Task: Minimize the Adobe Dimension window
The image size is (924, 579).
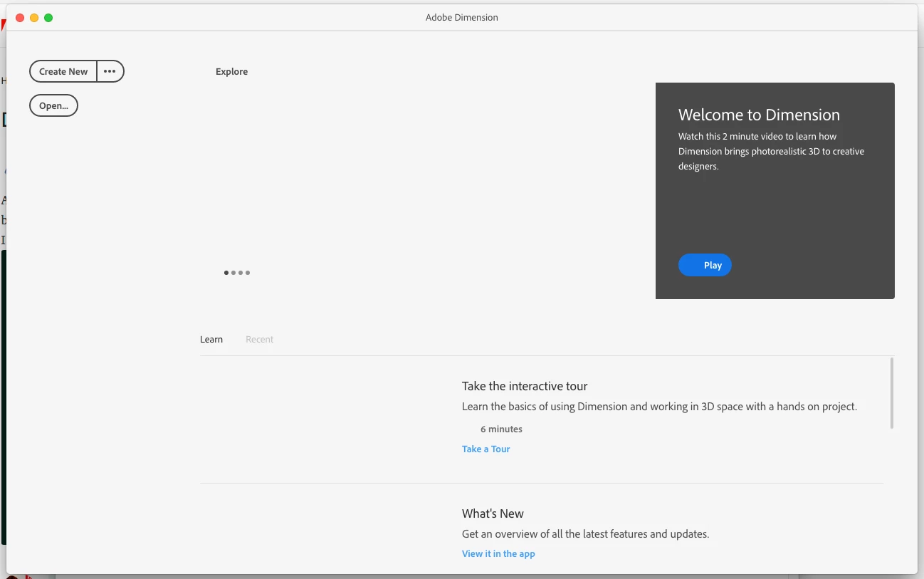Action: pyautogui.click(x=34, y=18)
